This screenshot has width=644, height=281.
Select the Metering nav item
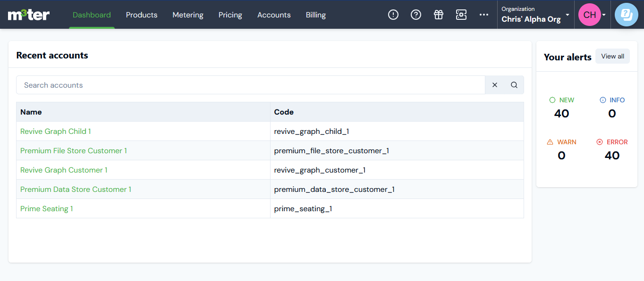[x=188, y=15]
